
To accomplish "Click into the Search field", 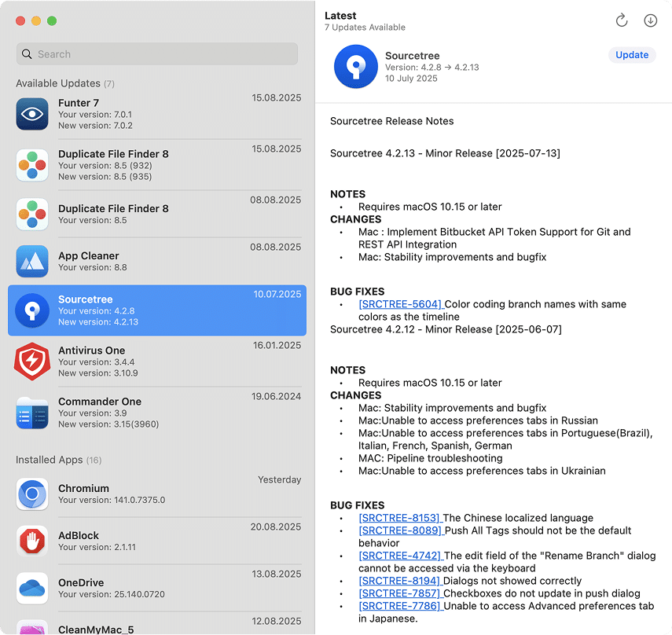I will (157, 54).
